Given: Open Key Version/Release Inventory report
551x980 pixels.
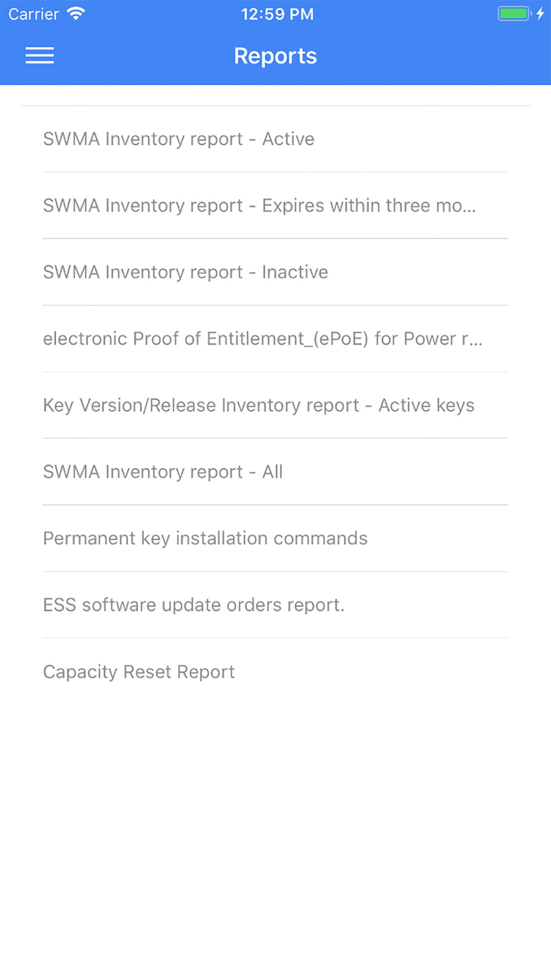Looking at the screenshot, I should [275, 406].
